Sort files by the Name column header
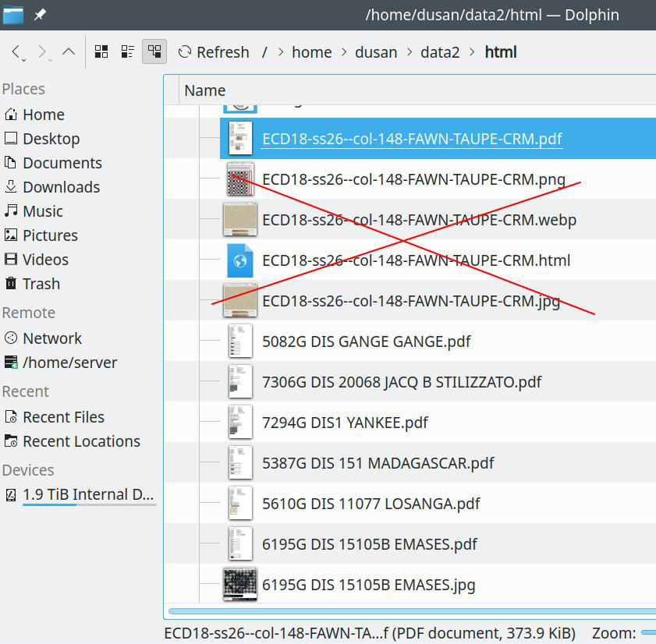The height and width of the screenshot is (644, 656). coord(205,90)
